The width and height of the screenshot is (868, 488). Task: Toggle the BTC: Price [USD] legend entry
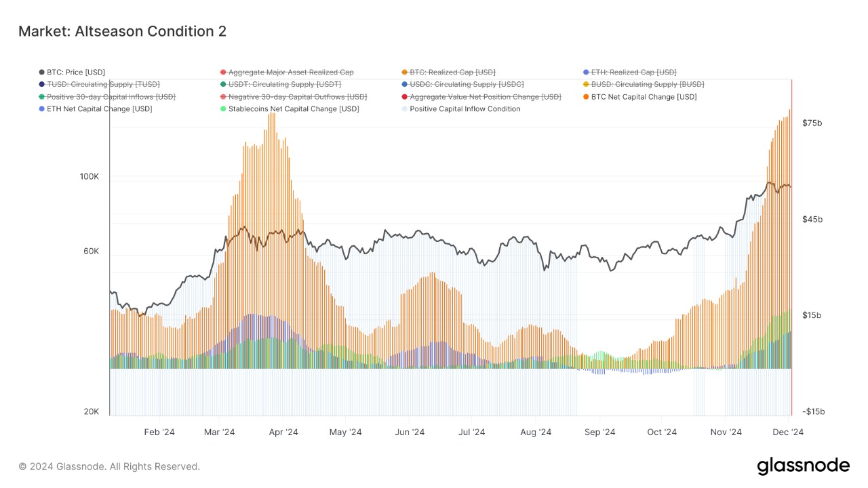click(x=72, y=72)
